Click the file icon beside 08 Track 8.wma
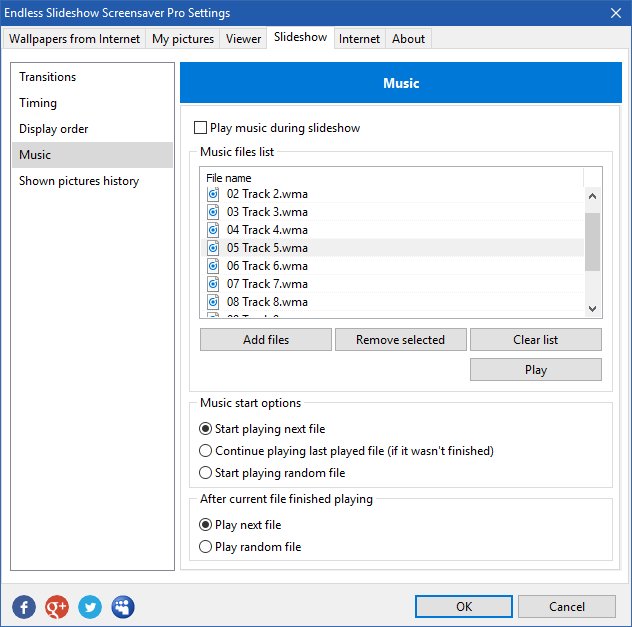The height and width of the screenshot is (627, 632). click(213, 302)
